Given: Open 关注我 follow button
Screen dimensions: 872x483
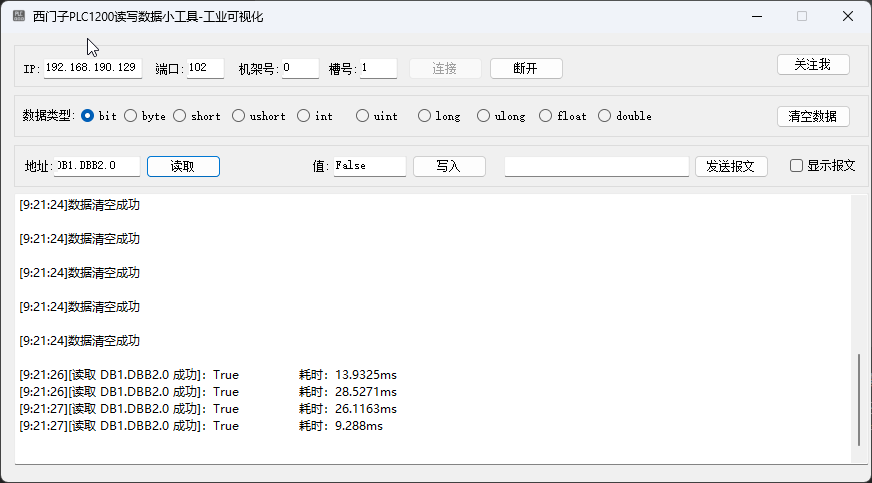Looking at the screenshot, I should click(x=813, y=64).
